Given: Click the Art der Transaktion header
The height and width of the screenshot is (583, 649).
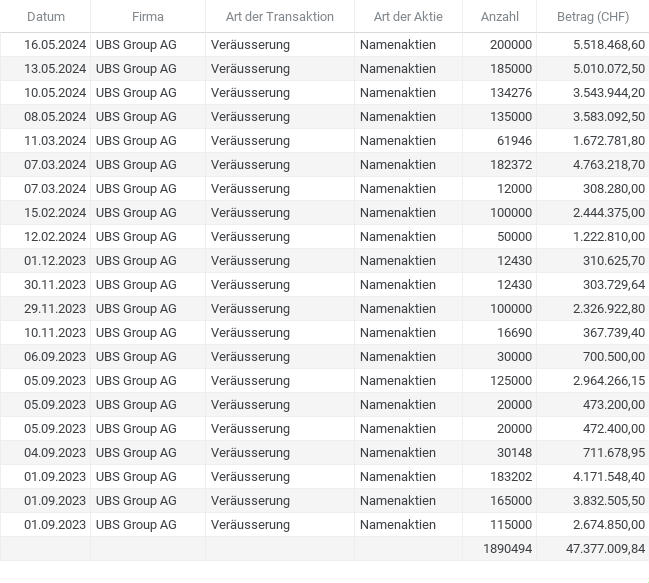Looking at the screenshot, I should [279, 17].
